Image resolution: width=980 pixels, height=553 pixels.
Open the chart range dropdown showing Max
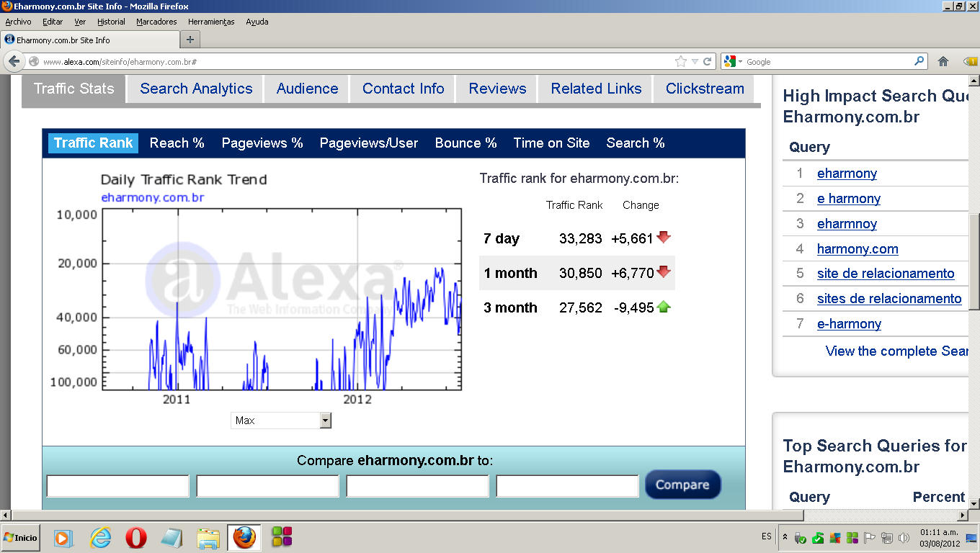281,421
